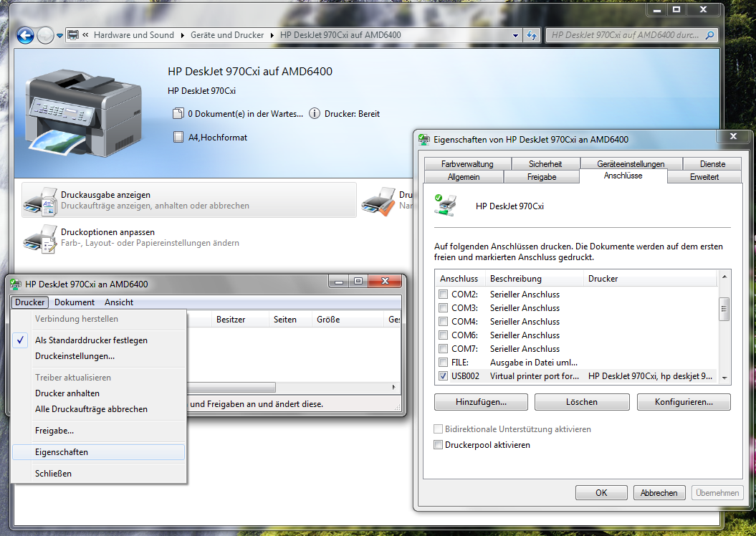This screenshot has width=756, height=536.
Task: Click 'Seiten' column header in queue
Action: point(290,320)
